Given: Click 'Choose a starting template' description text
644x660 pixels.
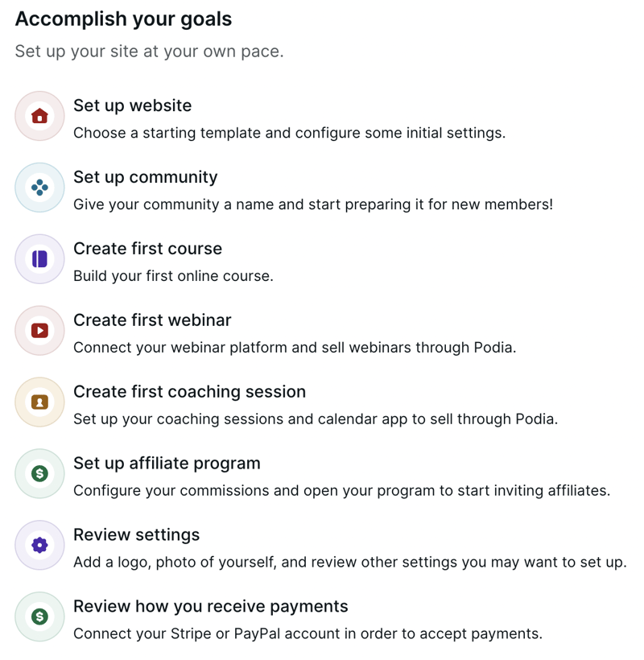Looking at the screenshot, I should 289,133.
